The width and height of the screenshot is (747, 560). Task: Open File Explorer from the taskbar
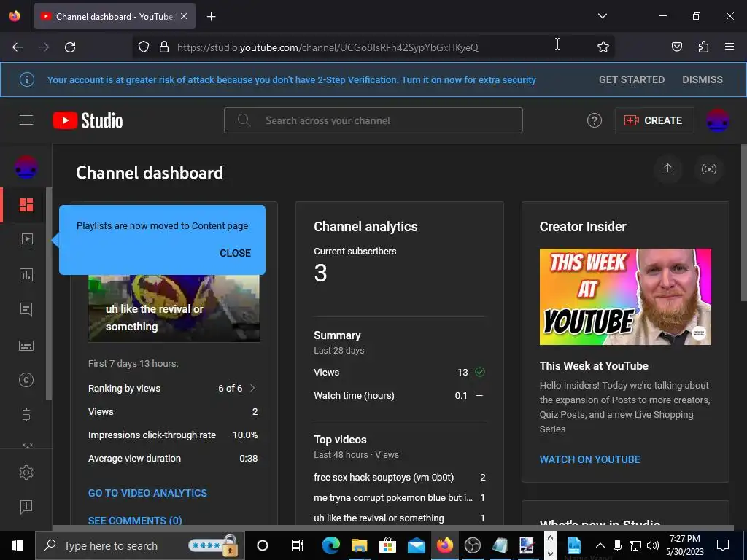pos(359,545)
